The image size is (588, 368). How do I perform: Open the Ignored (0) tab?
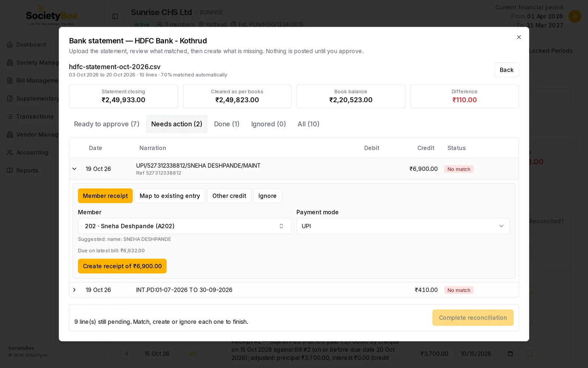[x=269, y=124]
